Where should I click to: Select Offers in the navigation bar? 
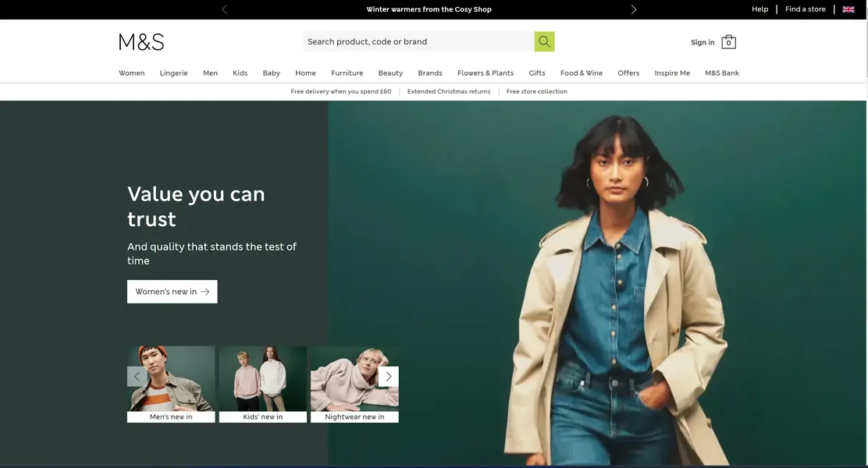[x=628, y=73]
